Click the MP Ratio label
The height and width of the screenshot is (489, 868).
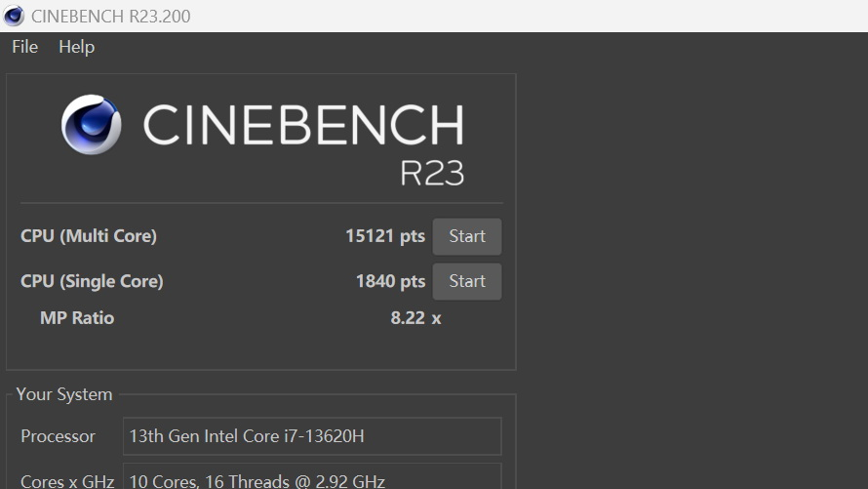pos(77,318)
